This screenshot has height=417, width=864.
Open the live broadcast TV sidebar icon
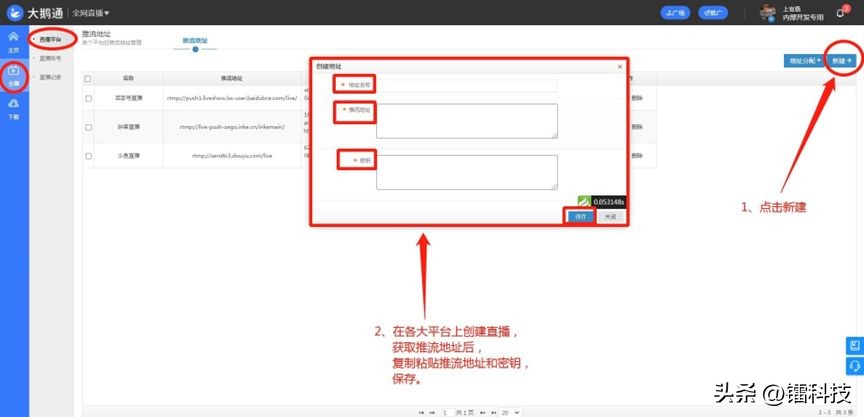tap(14, 71)
